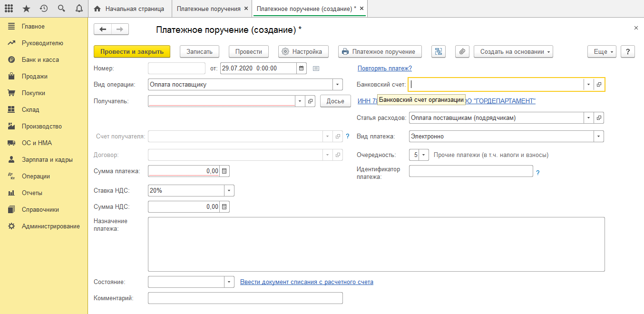This screenshot has height=314, width=644.
Task: Open attached files paperclip icon
Action: (462, 51)
